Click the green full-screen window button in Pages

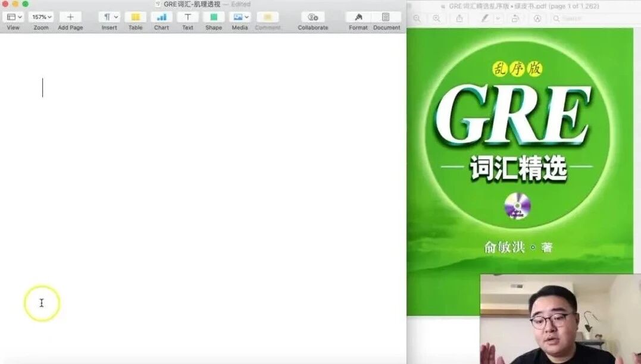tap(26, 4)
